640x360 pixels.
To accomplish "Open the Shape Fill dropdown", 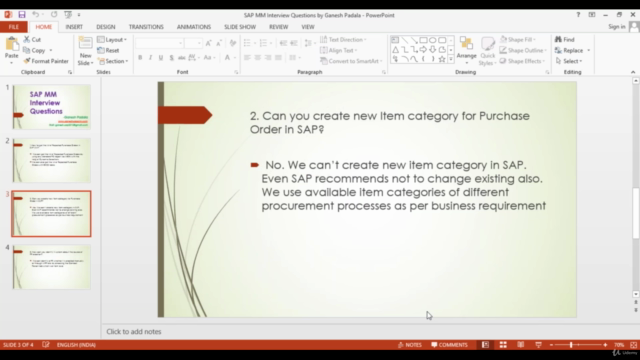I will pyautogui.click(x=518, y=39).
